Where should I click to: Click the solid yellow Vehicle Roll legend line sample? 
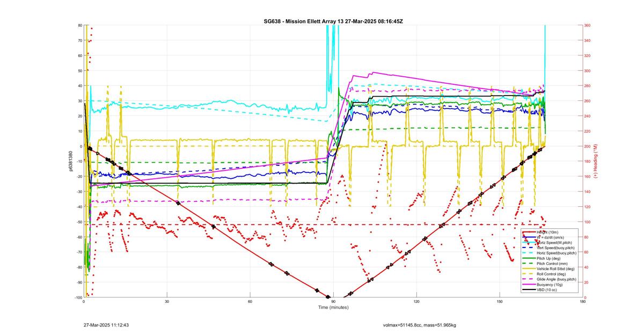[x=529, y=268]
